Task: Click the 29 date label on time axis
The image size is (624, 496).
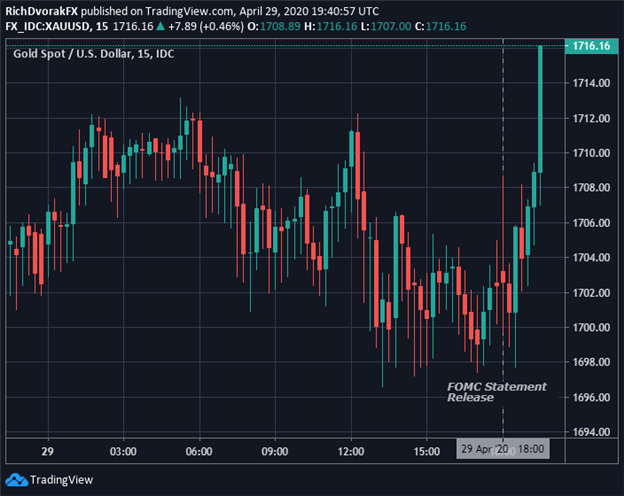Action: (47, 451)
